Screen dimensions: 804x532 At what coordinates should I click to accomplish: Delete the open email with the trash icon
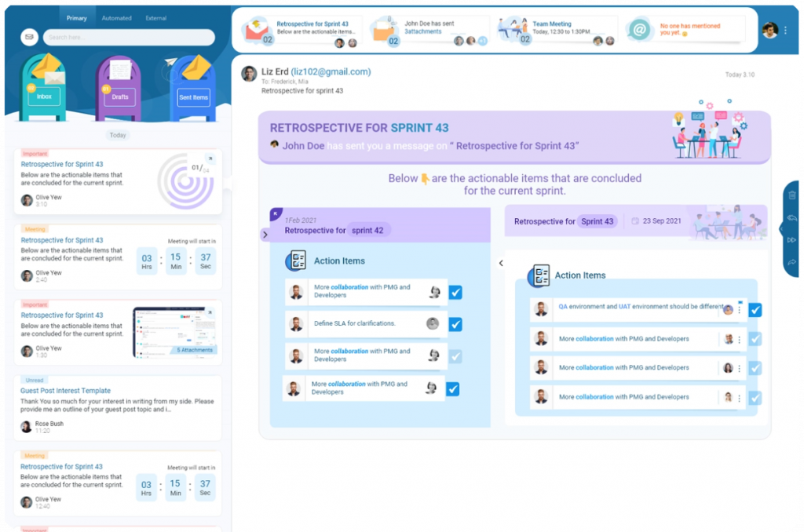point(792,195)
